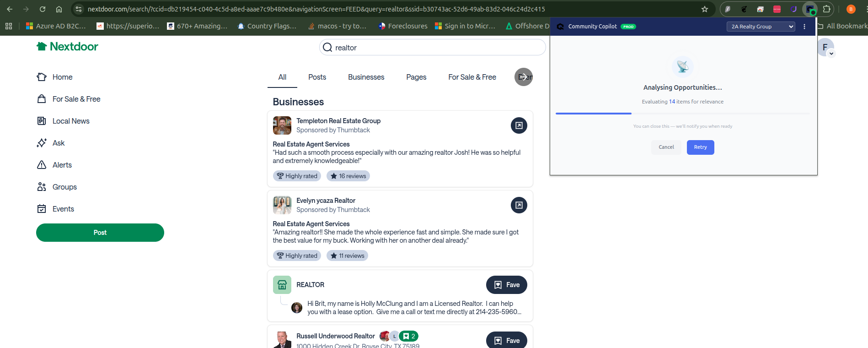The width and height of the screenshot is (868, 348).
Task: Open the GNOME footprint extension
Action: click(744, 9)
